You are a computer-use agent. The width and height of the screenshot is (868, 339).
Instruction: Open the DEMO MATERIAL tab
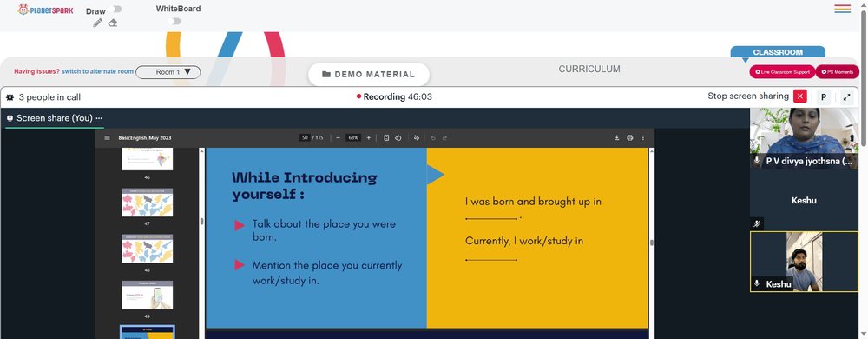tap(369, 74)
